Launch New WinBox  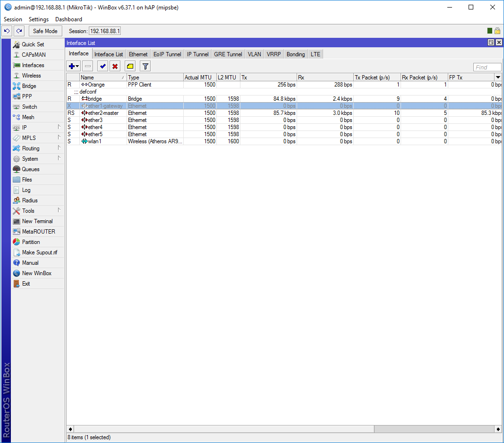pos(37,273)
